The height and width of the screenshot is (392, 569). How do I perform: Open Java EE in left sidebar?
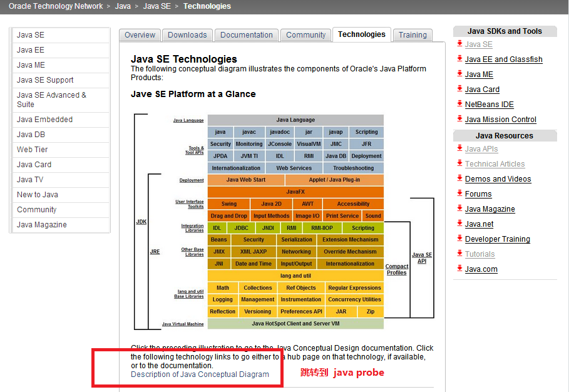(61, 50)
